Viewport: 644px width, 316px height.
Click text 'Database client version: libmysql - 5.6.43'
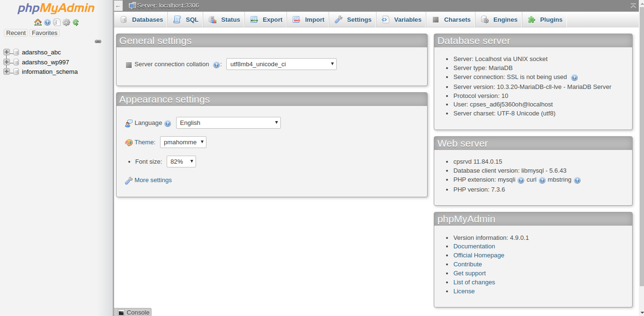(510, 170)
